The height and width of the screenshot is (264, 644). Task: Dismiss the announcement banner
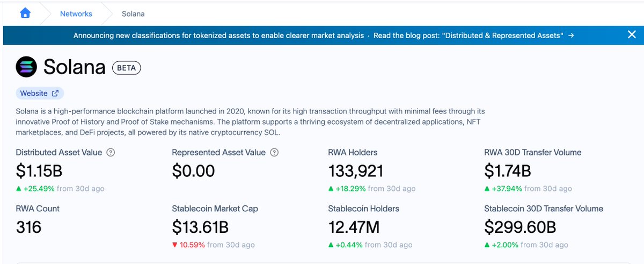(632, 35)
